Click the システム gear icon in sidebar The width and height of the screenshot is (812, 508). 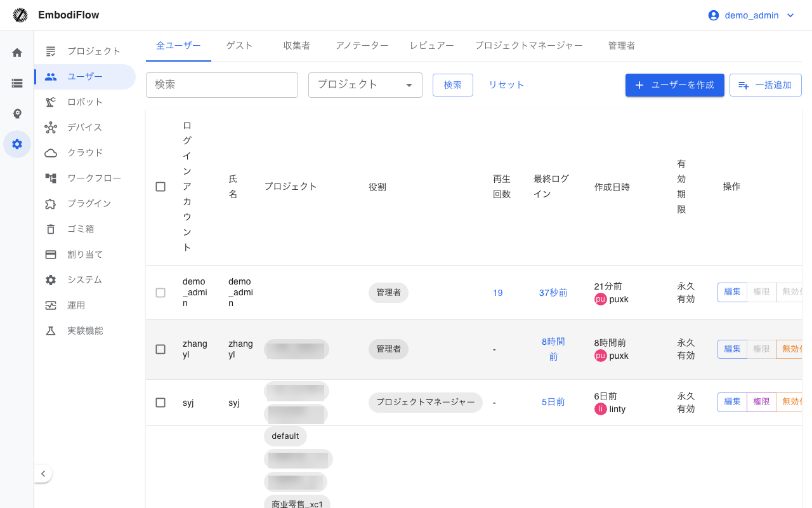(51, 279)
